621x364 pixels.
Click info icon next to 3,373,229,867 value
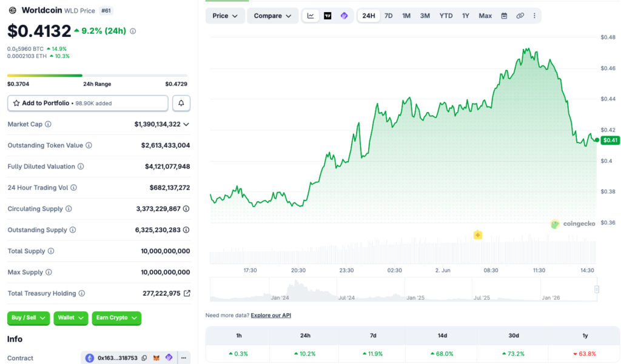pos(186,208)
